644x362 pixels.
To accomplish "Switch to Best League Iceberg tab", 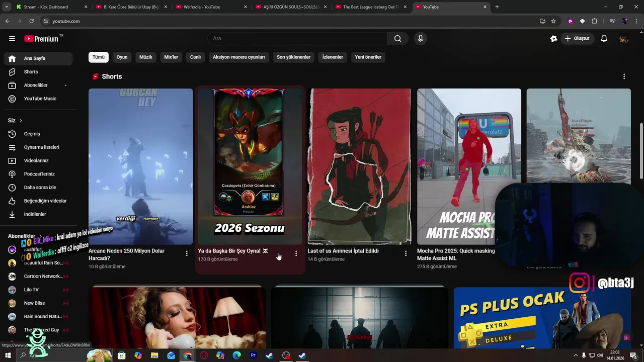I will pyautogui.click(x=371, y=7).
